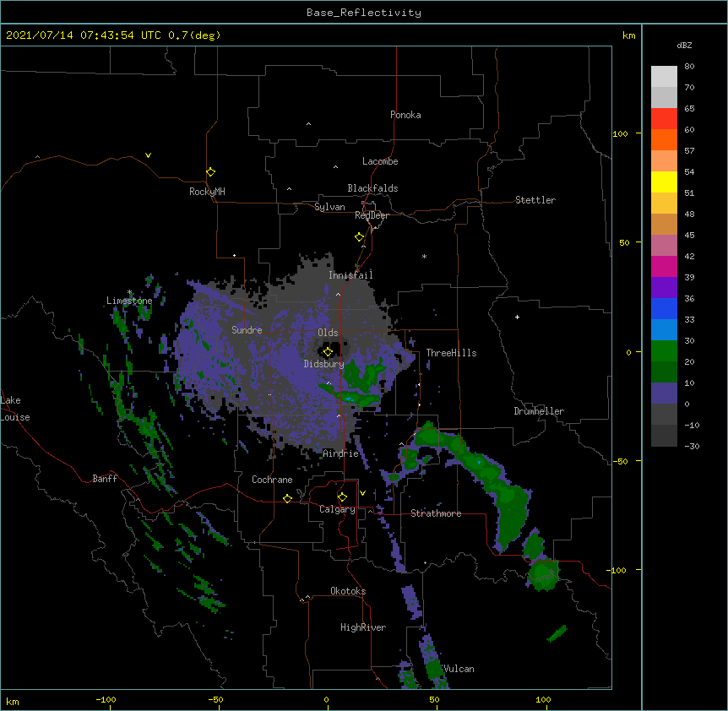Click the Limestone label
This screenshot has width=728, height=711.
pyautogui.click(x=129, y=301)
